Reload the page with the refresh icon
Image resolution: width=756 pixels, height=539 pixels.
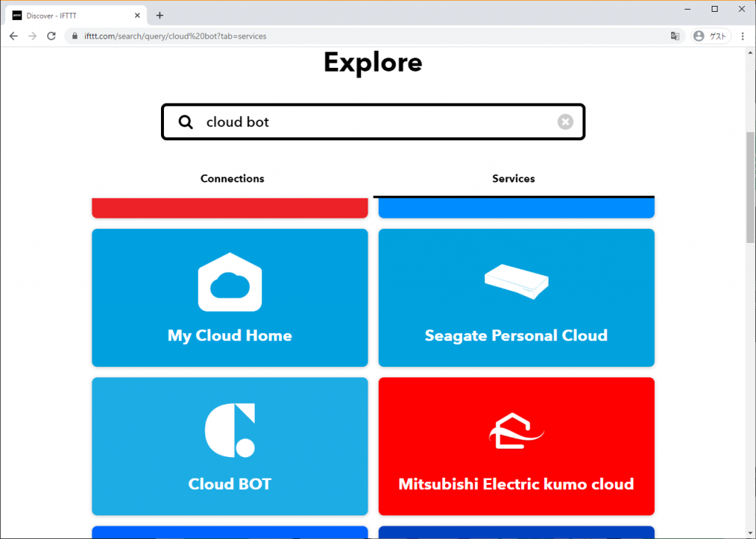point(51,36)
